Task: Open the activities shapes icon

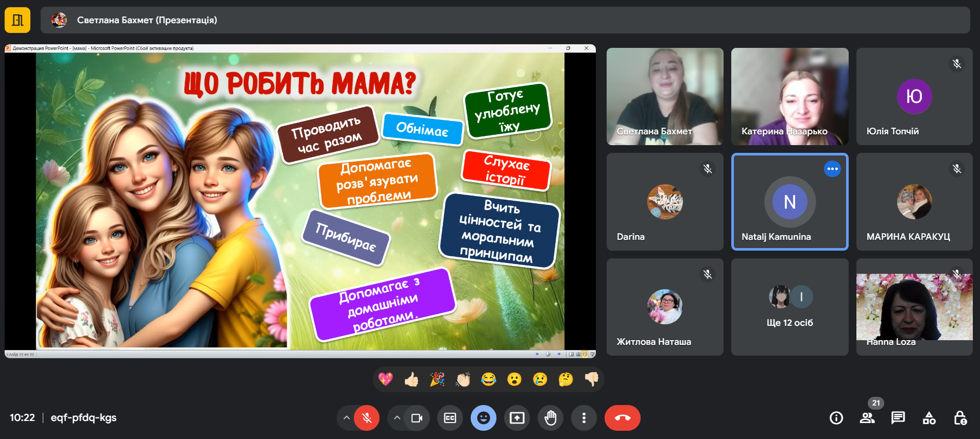Action: click(929, 418)
